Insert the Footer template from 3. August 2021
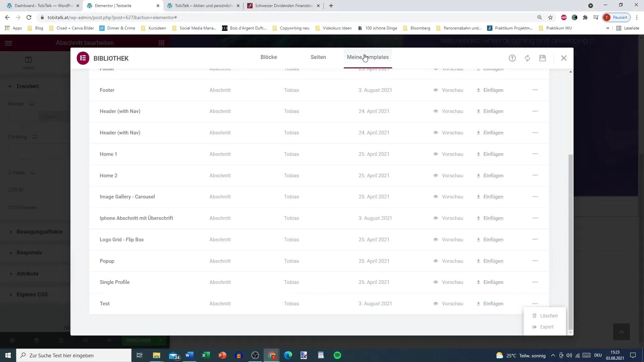The image size is (644, 362). click(490, 90)
